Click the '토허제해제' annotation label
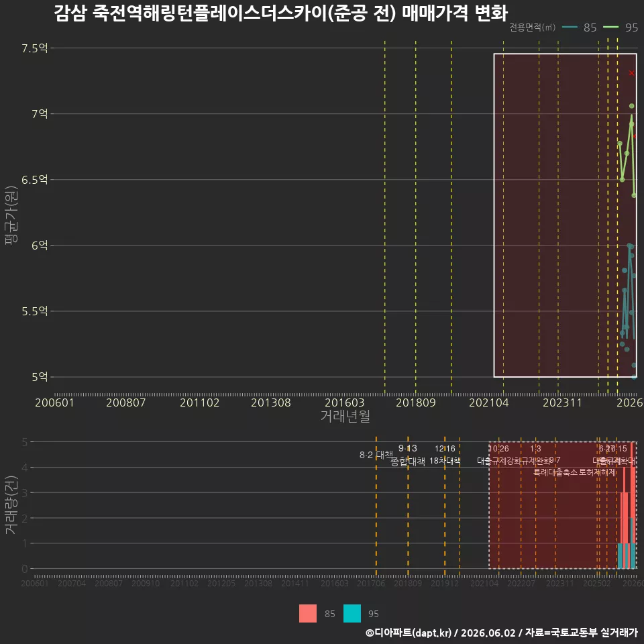 click(598, 472)
